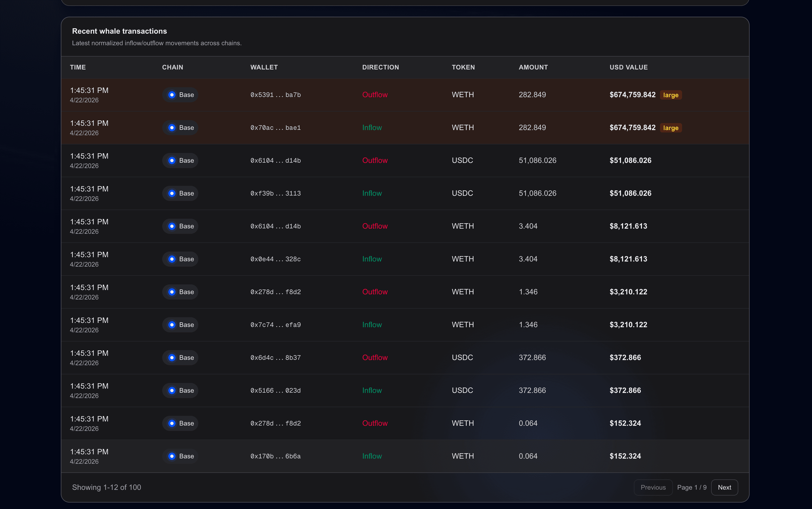The image size is (812, 509).
Task: Click the Page 1 / 9 indicator
Action: pos(692,487)
